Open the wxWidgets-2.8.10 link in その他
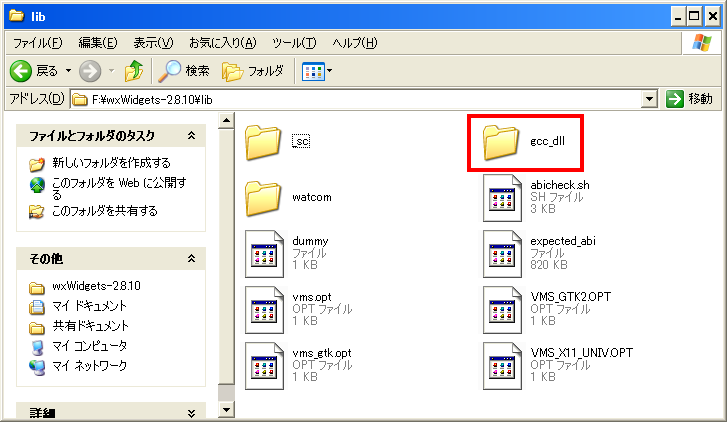Screen dimensions: 727x422 pyautogui.click(x=96, y=286)
